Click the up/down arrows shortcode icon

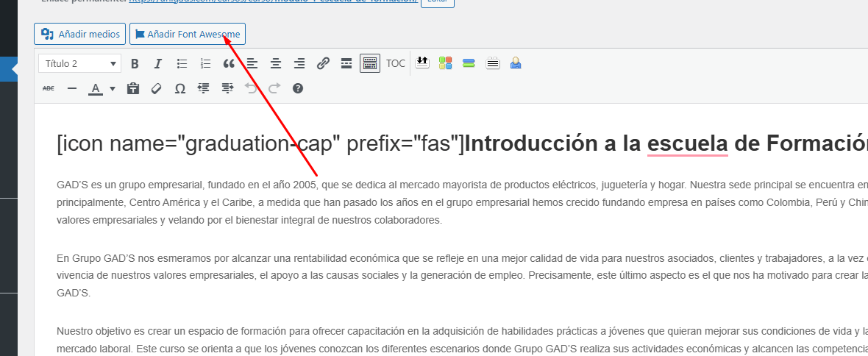coord(422,63)
